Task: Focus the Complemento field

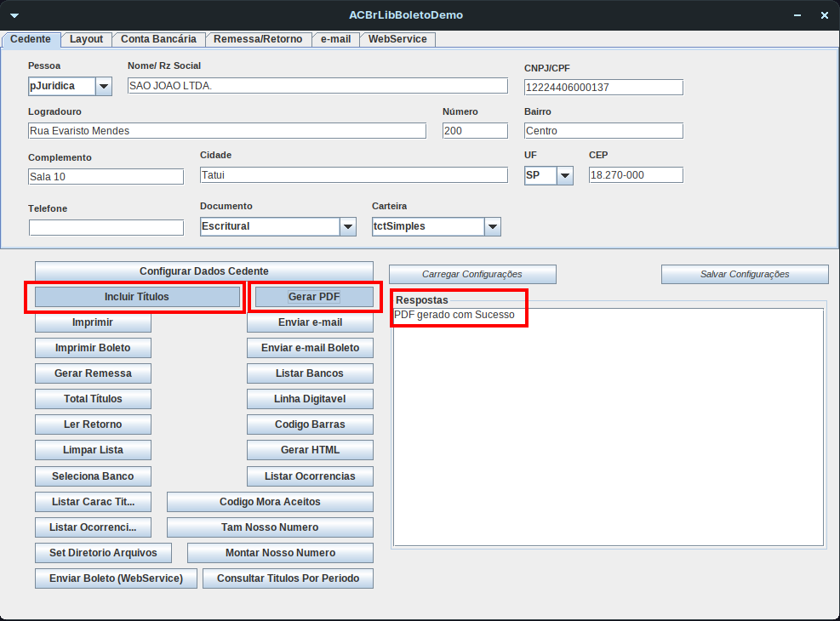Action: click(106, 177)
